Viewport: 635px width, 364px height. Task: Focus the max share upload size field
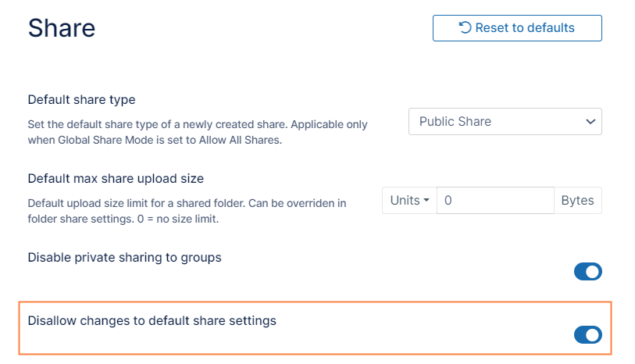(495, 200)
